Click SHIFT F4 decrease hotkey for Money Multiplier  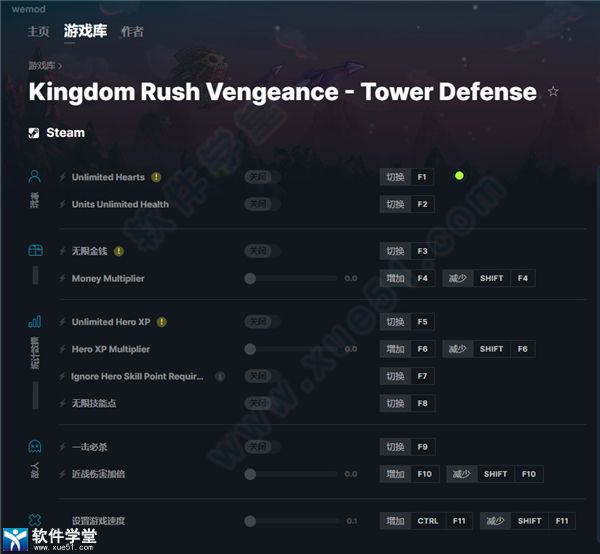click(489, 278)
